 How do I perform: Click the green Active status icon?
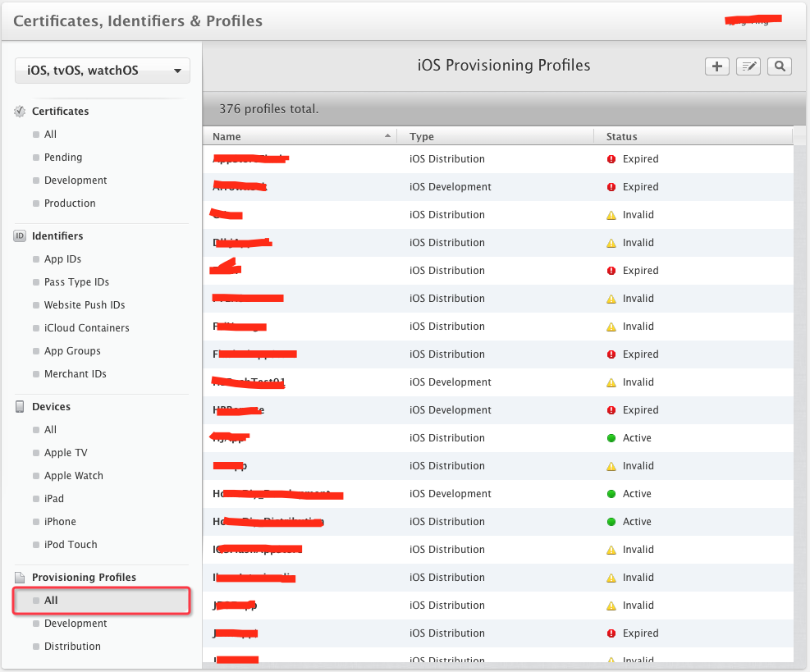611,438
